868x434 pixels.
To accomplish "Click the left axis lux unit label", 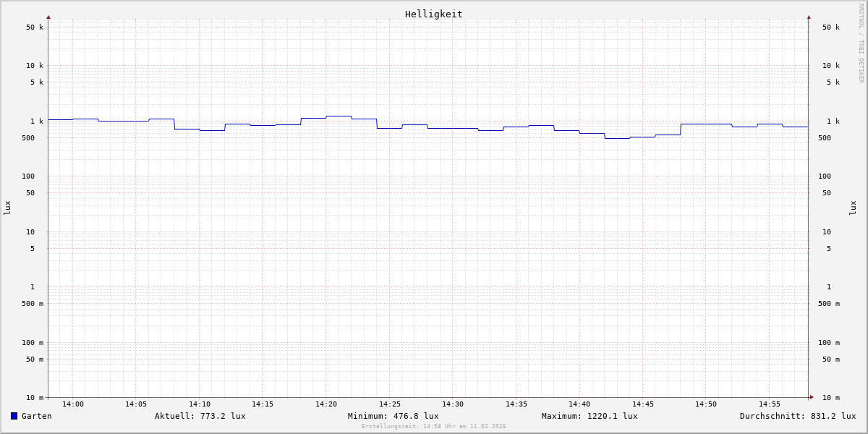I will pyautogui.click(x=7, y=208).
